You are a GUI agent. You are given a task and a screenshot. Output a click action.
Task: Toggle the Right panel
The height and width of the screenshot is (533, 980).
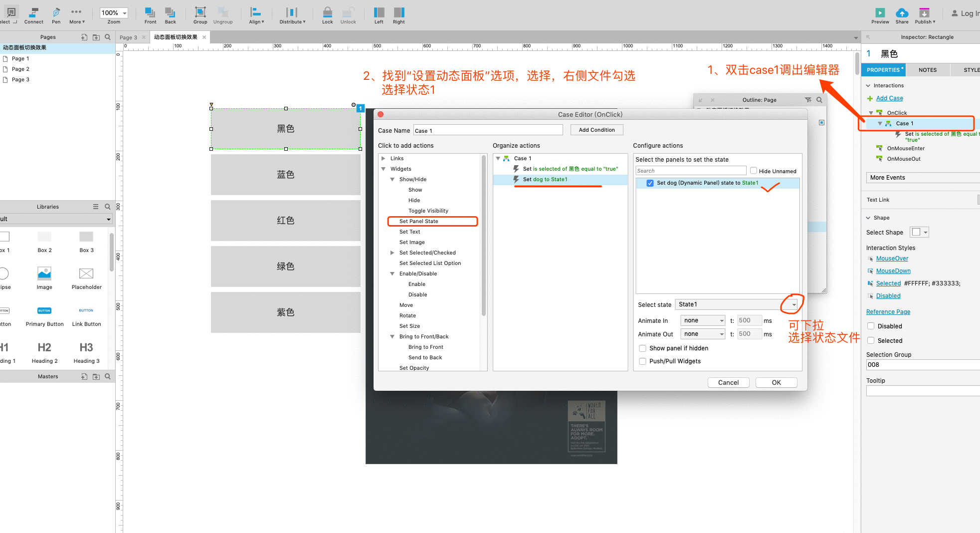399,15
